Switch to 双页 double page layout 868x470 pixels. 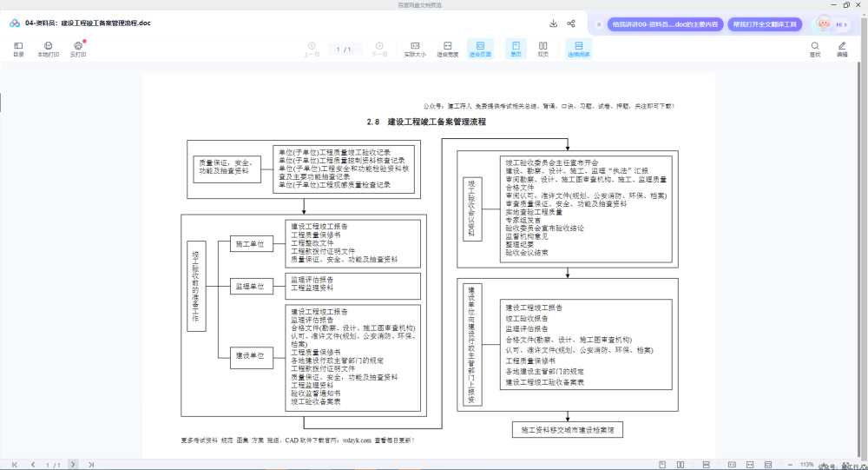point(543,49)
